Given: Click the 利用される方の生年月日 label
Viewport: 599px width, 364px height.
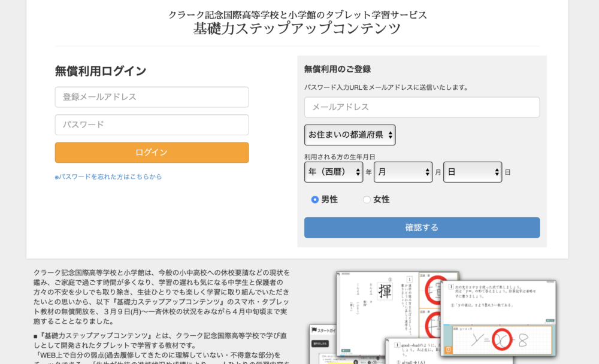Looking at the screenshot, I should pos(340,157).
